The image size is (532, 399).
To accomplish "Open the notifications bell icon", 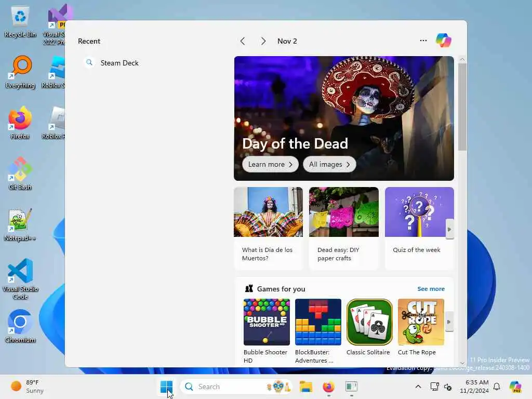I will click(497, 387).
